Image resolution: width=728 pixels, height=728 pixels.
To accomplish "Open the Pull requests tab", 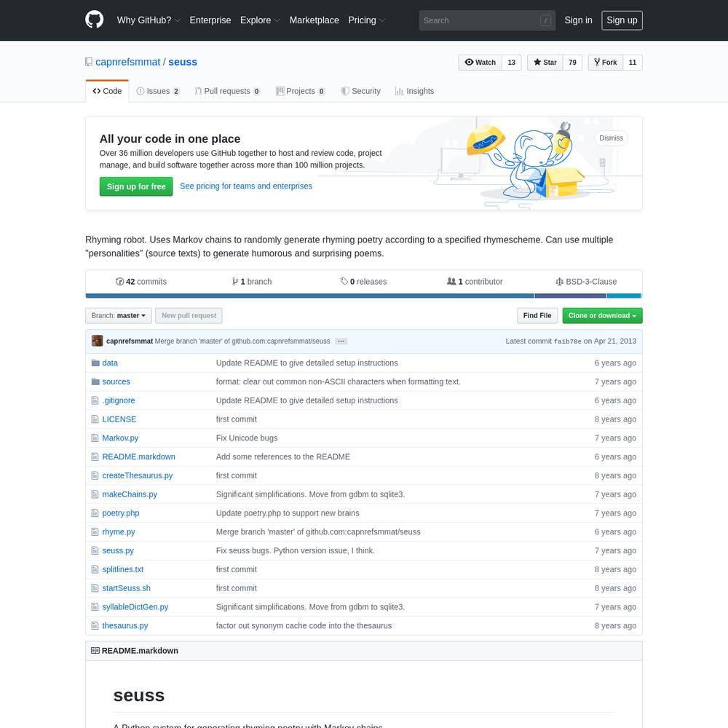I will point(227,91).
